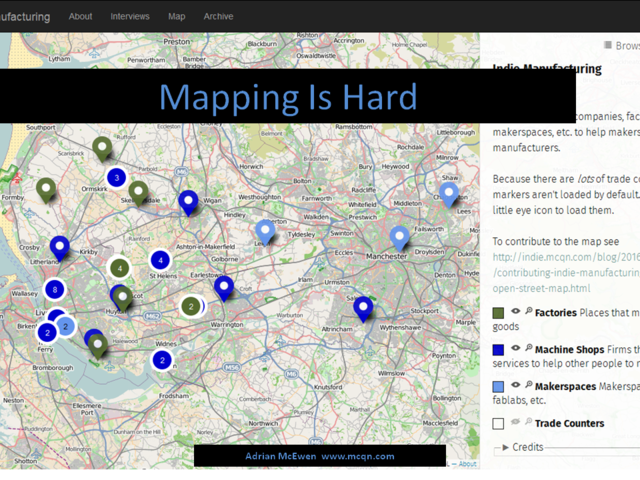
Task: Click the cluster marker showing 3 near Ormskirk
Action: [x=116, y=178]
